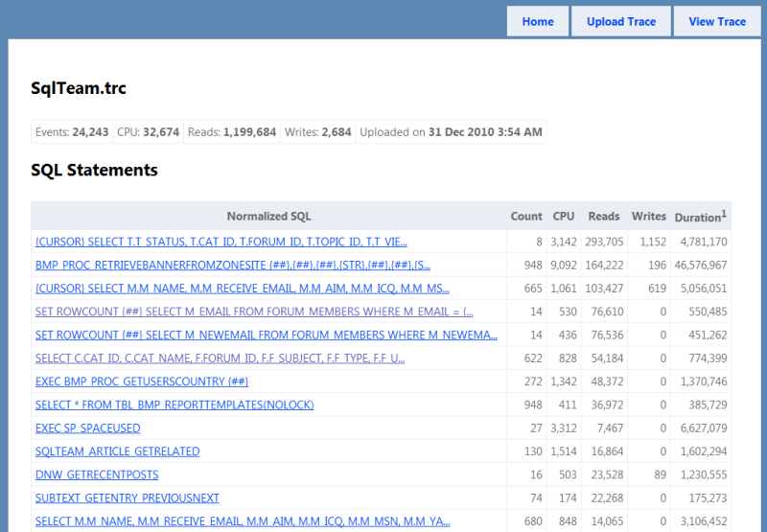
Task: Click the Reads column header
Action: point(604,216)
